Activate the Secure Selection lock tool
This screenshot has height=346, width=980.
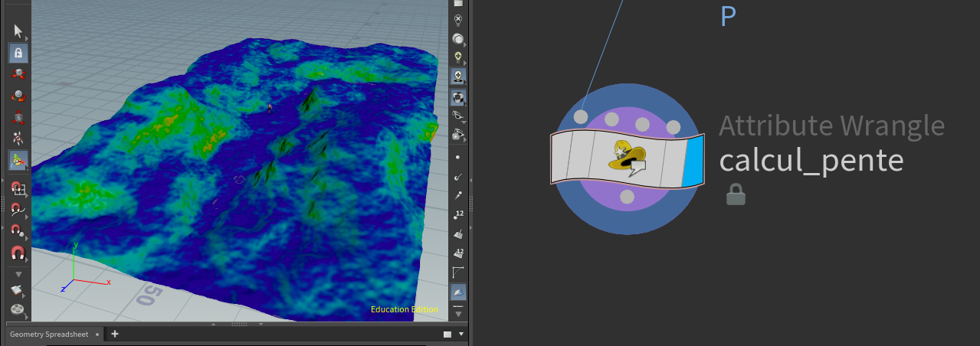(18, 53)
